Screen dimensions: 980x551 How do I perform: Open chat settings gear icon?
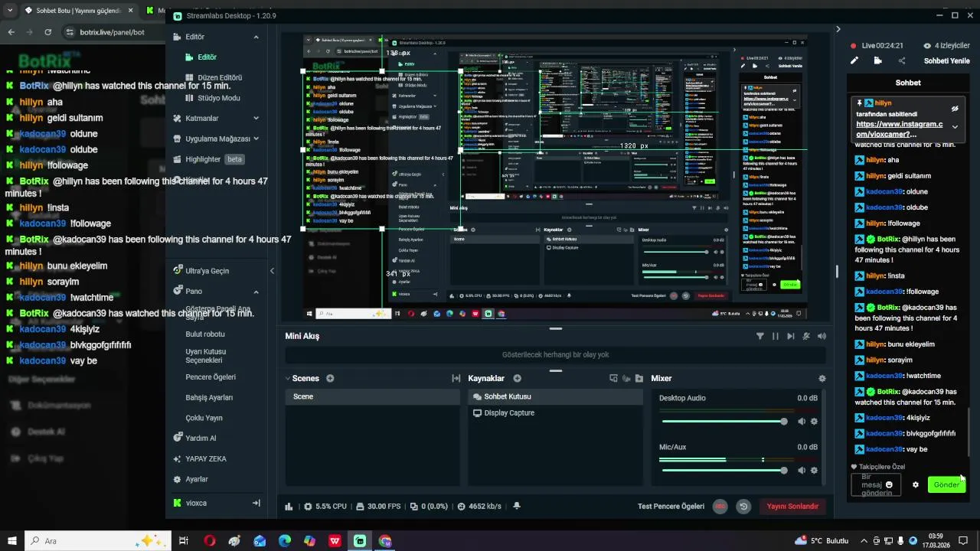tap(915, 484)
